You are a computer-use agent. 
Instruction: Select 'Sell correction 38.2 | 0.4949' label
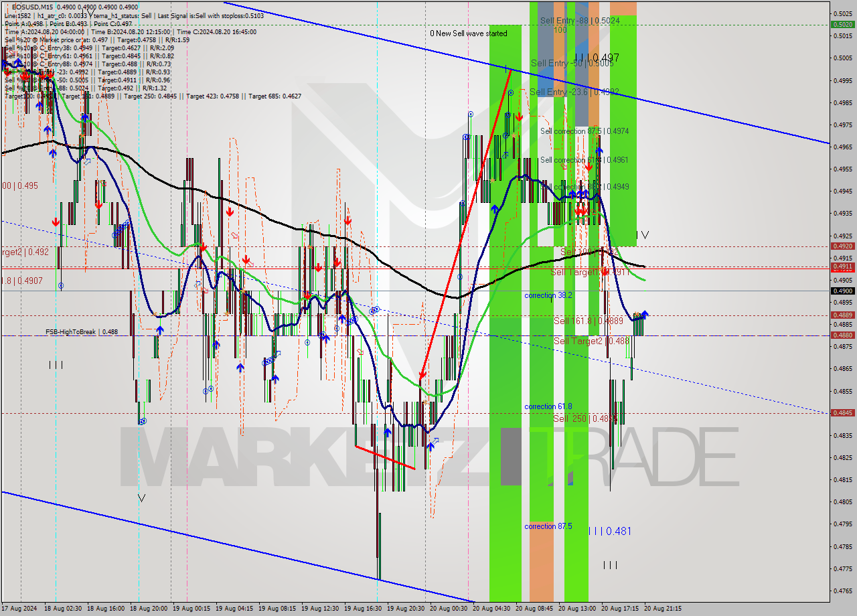(x=585, y=186)
